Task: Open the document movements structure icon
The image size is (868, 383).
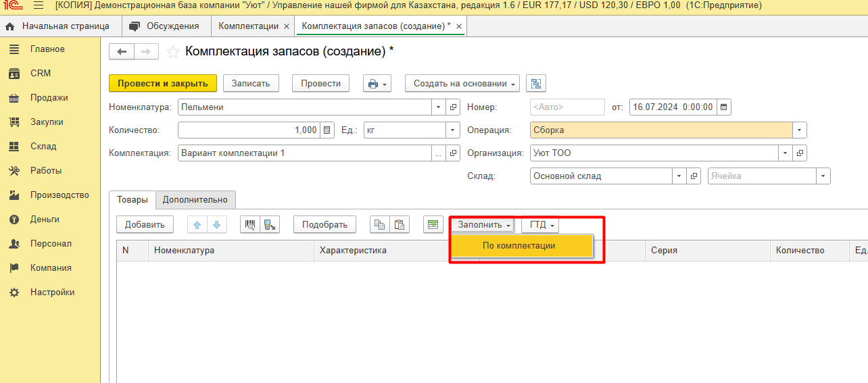Action: pyautogui.click(x=536, y=83)
